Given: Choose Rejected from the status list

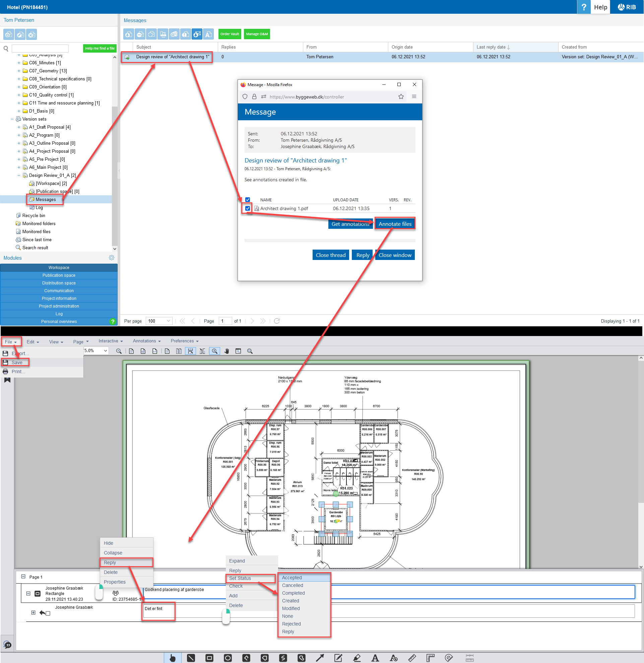Looking at the screenshot, I should pos(291,624).
